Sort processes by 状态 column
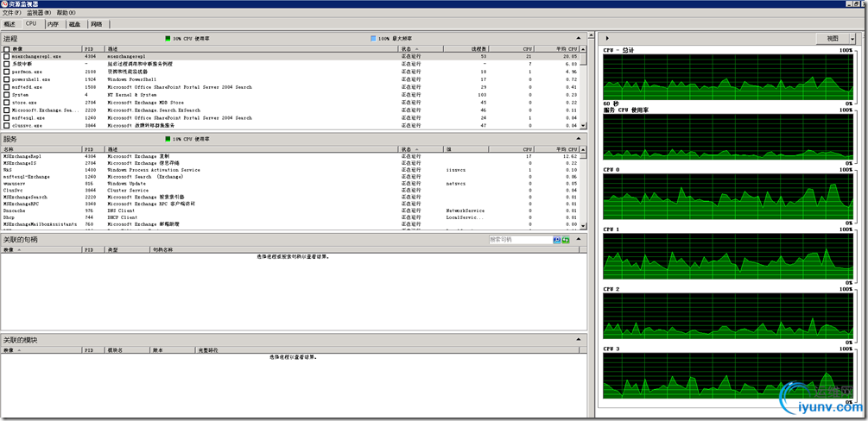Image resolution: width=868 pixels, height=421 pixels. (x=421, y=49)
